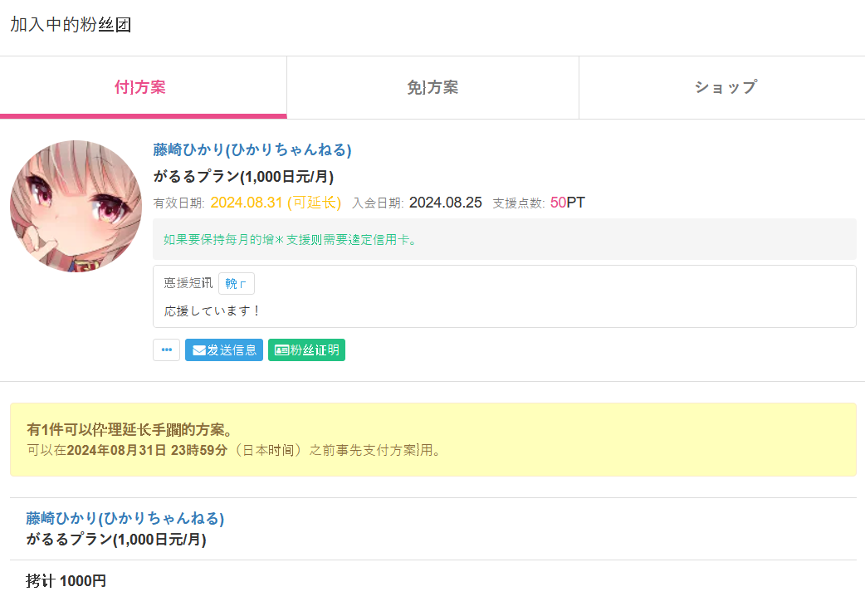Click the 合计 1000円 total amount line
865x616 pixels.
point(66,580)
